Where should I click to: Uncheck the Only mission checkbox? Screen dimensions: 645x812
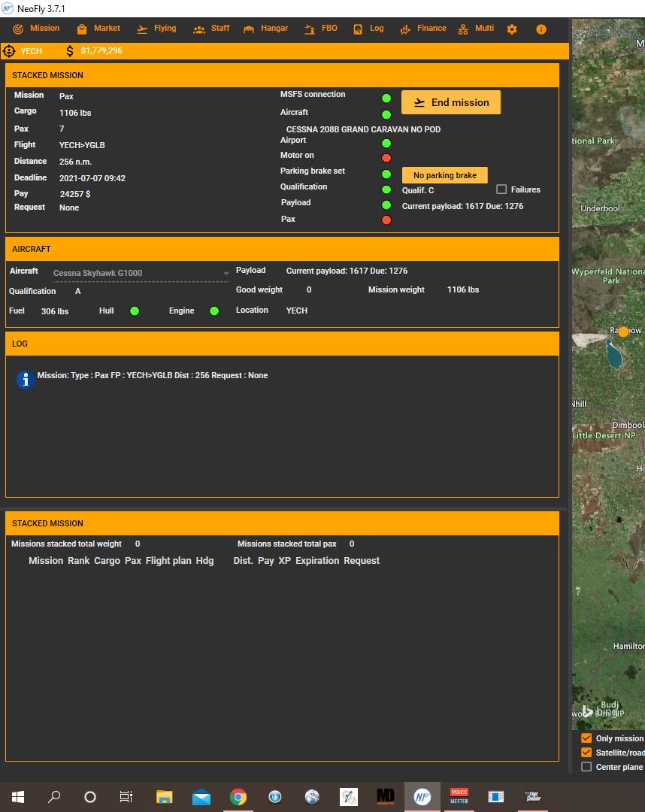coord(586,738)
